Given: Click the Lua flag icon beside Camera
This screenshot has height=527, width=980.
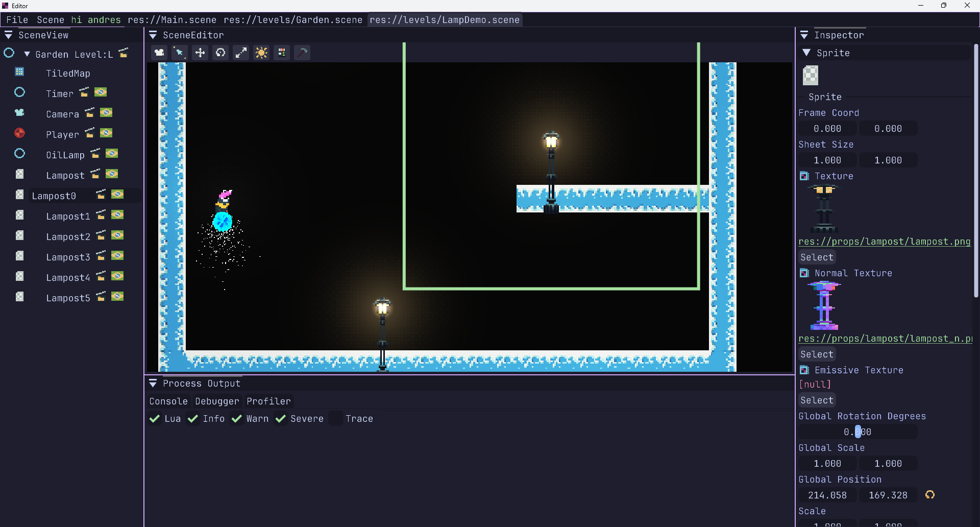Looking at the screenshot, I should click(x=106, y=113).
